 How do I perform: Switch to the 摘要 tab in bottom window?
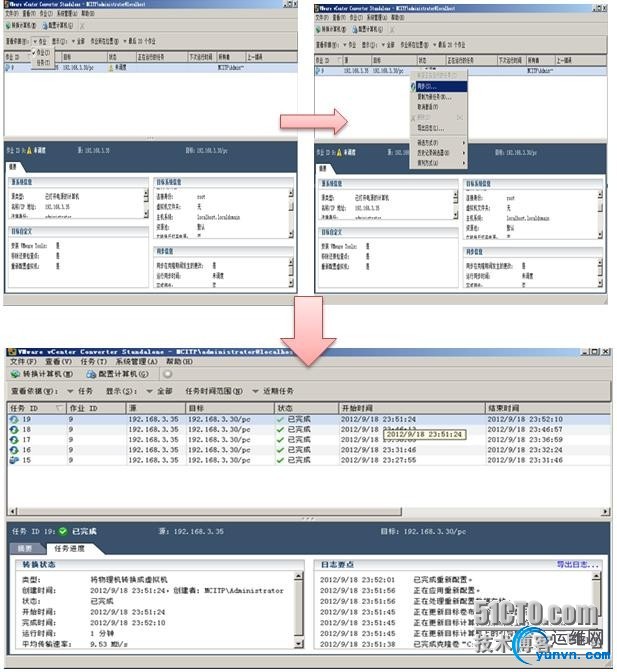(x=25, y=549)
